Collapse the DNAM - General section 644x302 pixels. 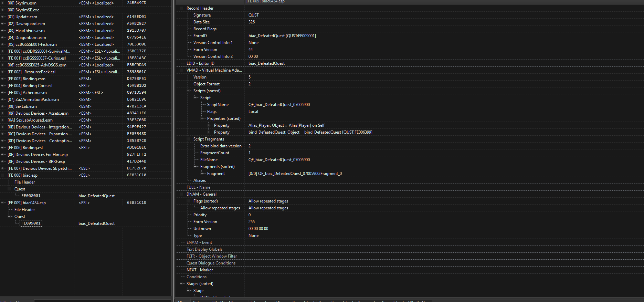tap(182, 194)
